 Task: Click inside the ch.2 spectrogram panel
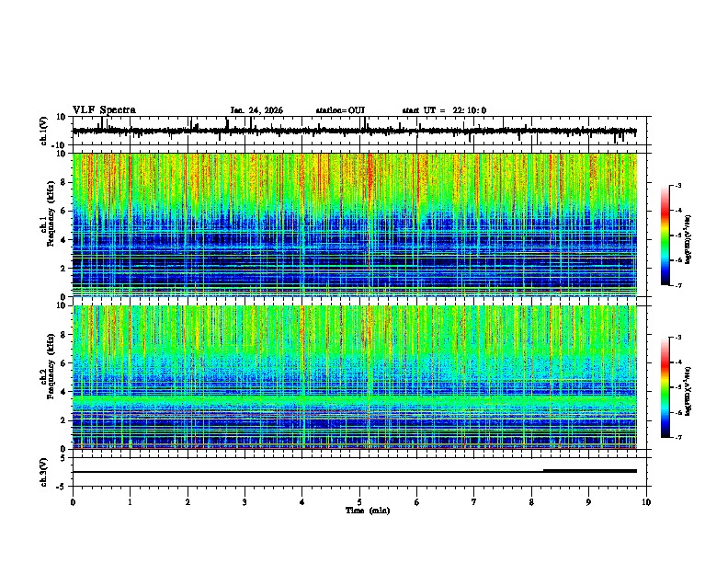click(x=355, y=377)
